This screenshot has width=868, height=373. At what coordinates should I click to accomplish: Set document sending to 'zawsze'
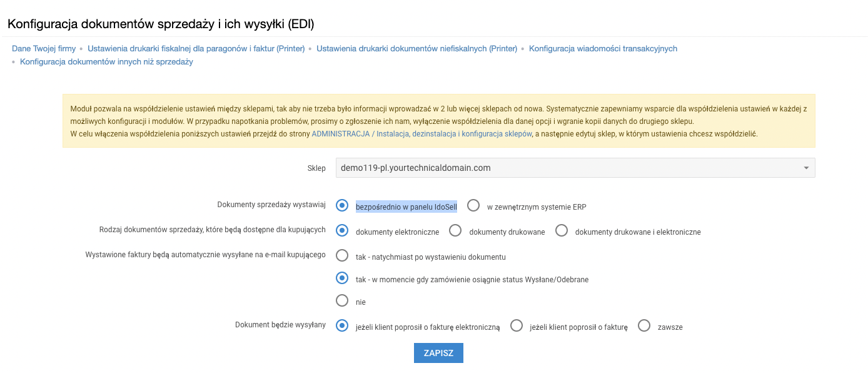[x=643, y=325]
